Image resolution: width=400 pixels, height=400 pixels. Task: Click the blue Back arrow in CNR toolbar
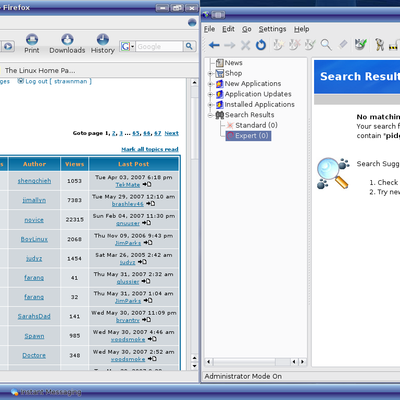click(214, 45)
